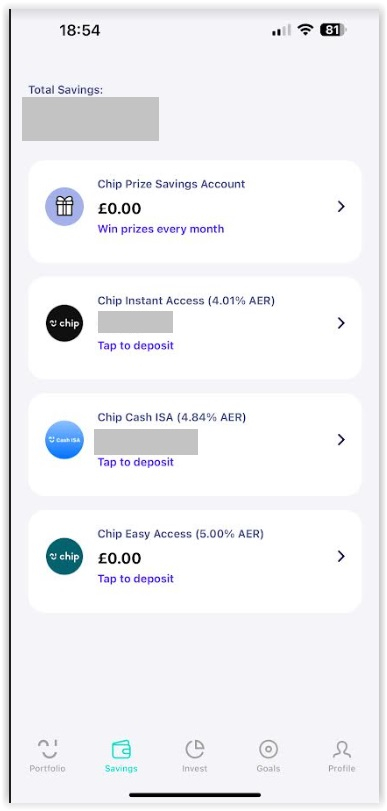Screen dimensions: 387x811
Task: Tap to deposit into Chip Cash ISA
Action: coord(136,462)
